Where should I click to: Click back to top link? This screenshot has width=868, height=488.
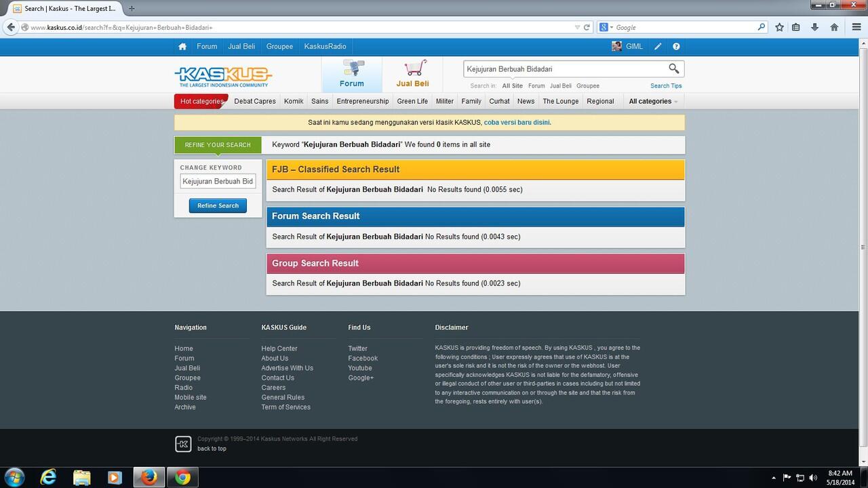point(212,449)
